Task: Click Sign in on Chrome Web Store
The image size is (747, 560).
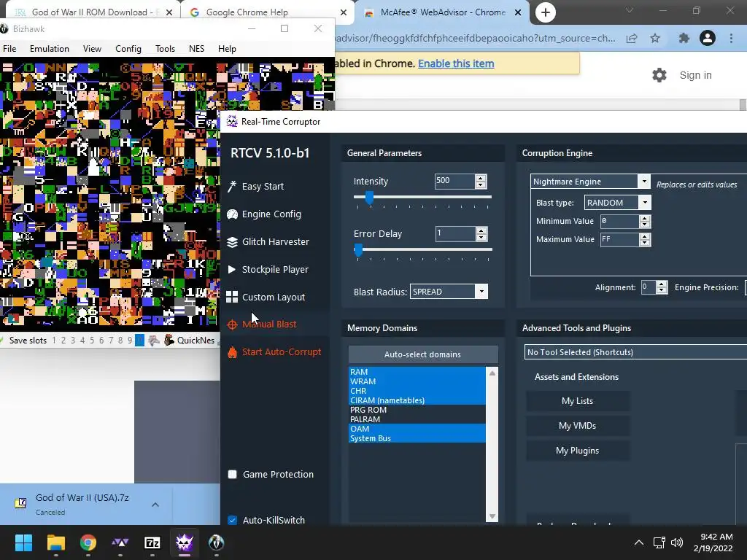Action: (x=695, y=75)
